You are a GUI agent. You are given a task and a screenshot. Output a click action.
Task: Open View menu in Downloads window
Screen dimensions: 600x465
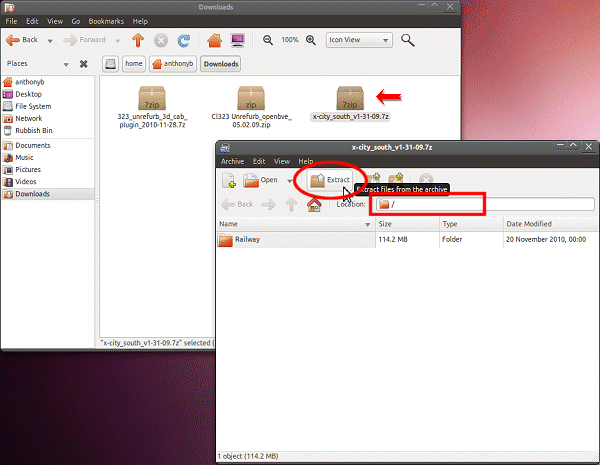[x=55, y=21]
